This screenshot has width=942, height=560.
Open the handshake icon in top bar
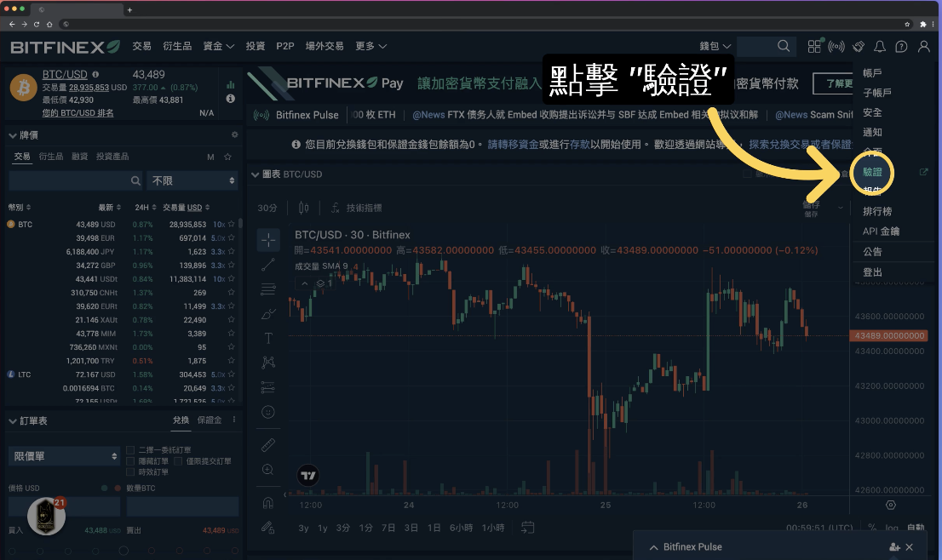(x=859, y=46)
